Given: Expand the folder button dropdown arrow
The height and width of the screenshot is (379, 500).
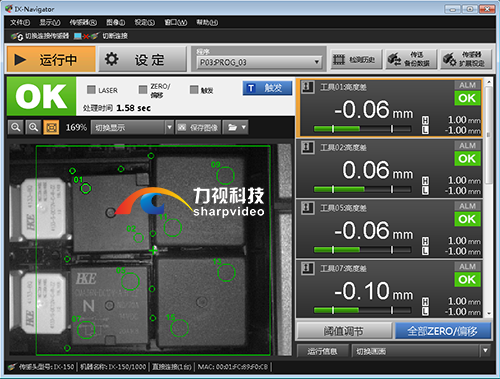Looking at the screenshot, I should [244, 127].
